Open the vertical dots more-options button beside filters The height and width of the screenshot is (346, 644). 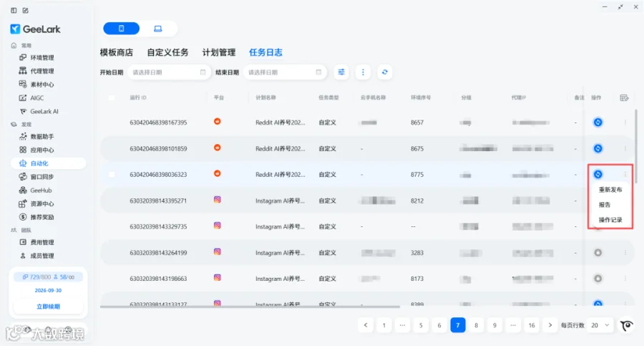pyautogui.click(x=363, y=72)
